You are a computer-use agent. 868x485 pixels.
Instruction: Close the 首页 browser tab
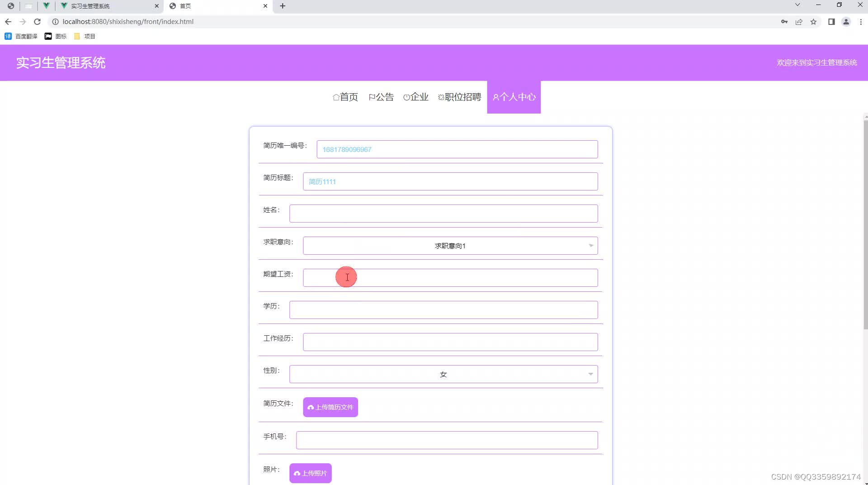tap(265, 6)
